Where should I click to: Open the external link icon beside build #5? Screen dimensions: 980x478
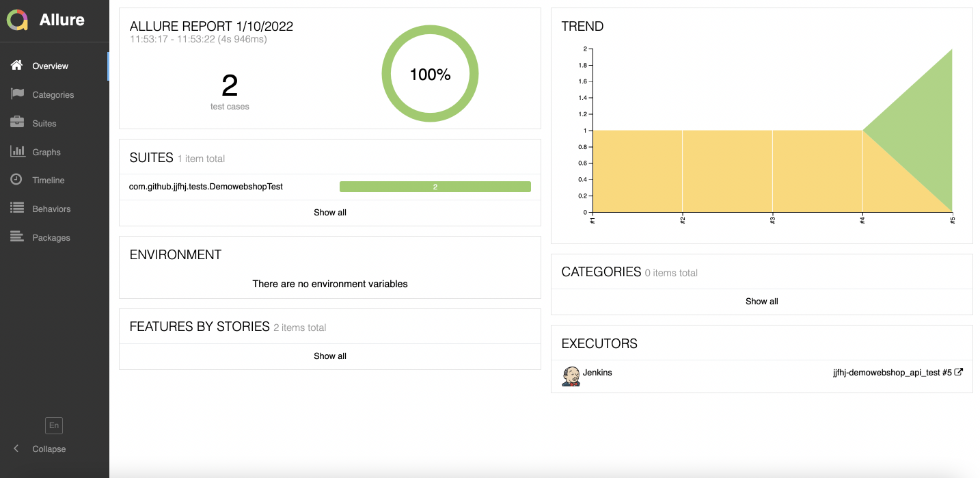[x=959, y=372]
